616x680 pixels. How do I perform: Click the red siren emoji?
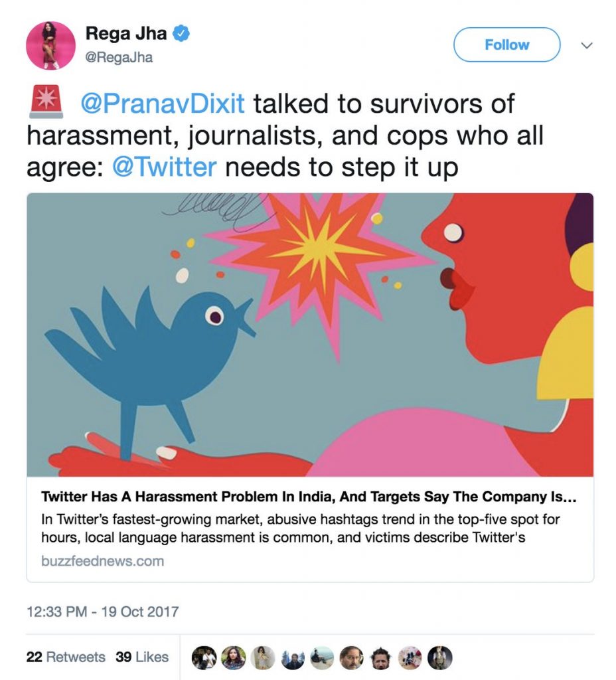[46, 104]
